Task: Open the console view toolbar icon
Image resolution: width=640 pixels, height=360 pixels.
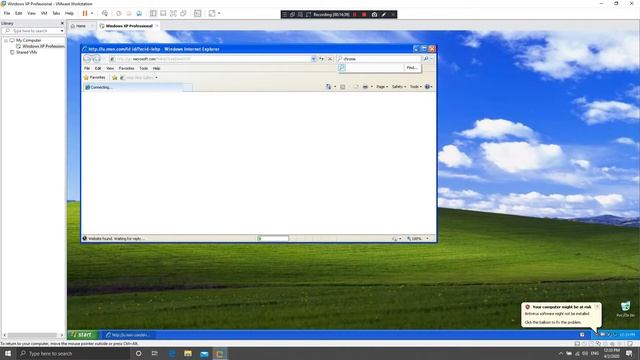Action: click(198, 13)
